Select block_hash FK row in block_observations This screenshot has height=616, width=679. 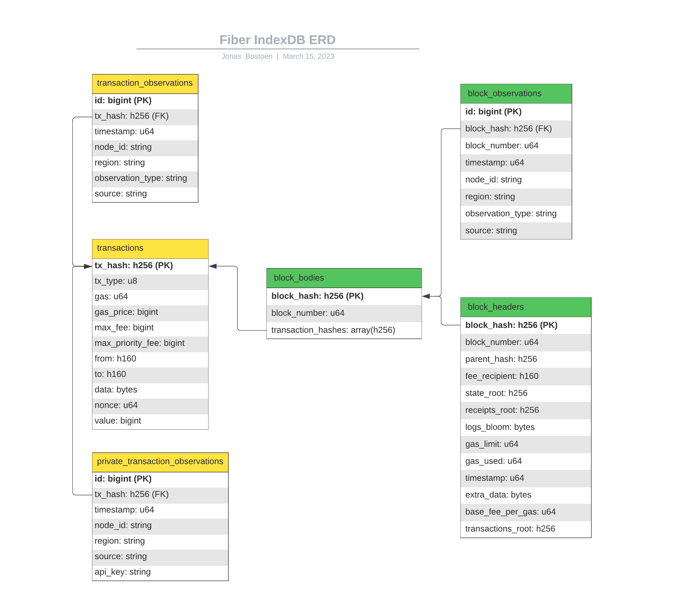pos(516,129)
